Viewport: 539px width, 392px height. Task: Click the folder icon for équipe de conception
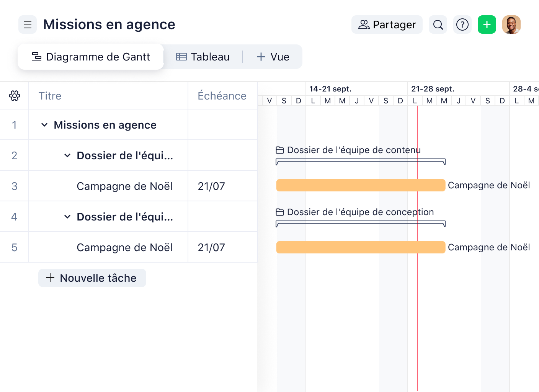280,212
